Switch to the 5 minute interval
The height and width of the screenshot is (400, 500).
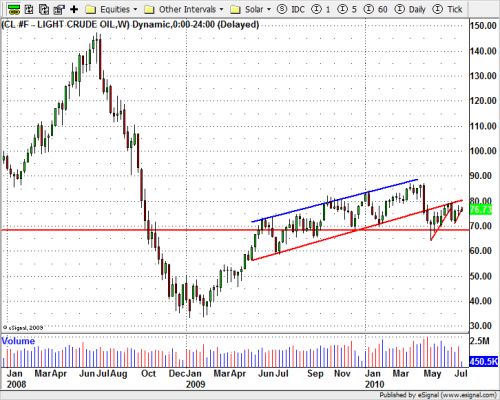click(347, 9)
